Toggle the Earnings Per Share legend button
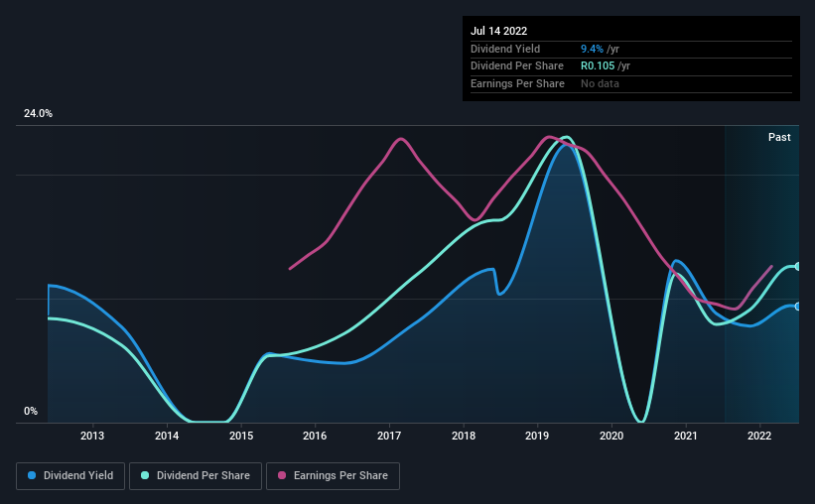The image size is (815, 504). 333,476
